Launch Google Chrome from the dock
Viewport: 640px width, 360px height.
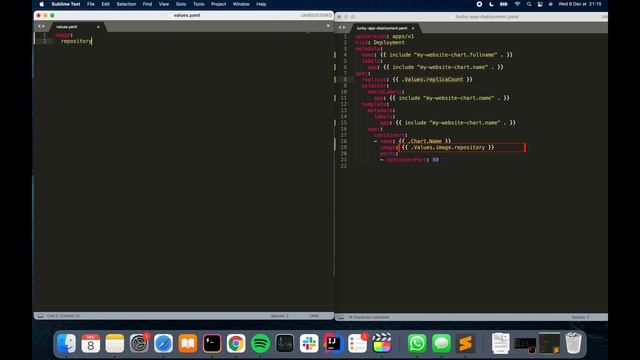[236, 343]
